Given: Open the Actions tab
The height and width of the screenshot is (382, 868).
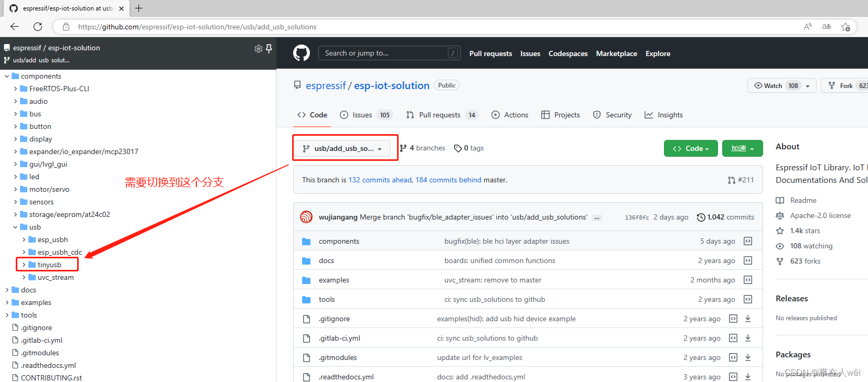Looking at the screenshot, I should point(510,115).
